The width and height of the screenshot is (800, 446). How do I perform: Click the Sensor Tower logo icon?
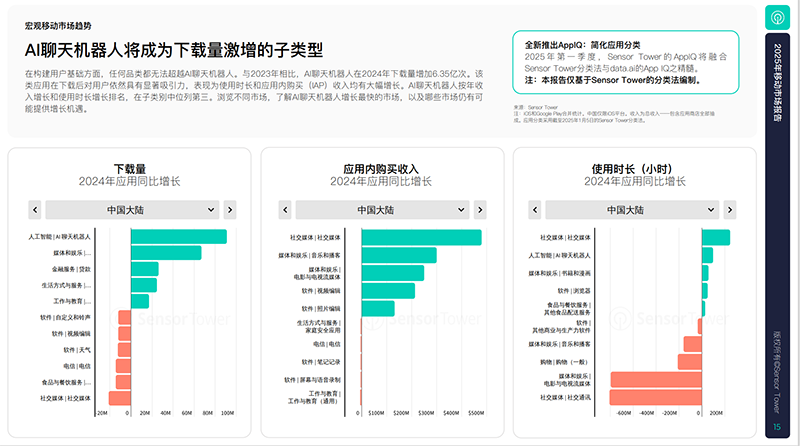777,17
